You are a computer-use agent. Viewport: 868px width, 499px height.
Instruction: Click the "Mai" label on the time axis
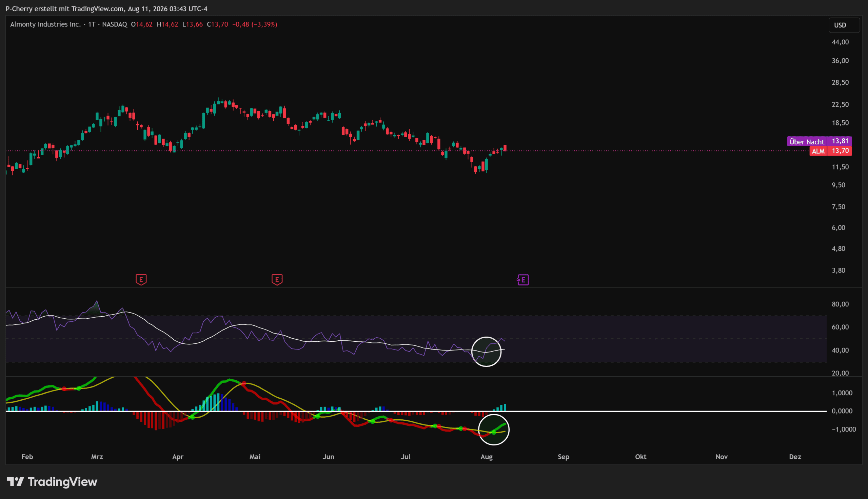[255, 457]
